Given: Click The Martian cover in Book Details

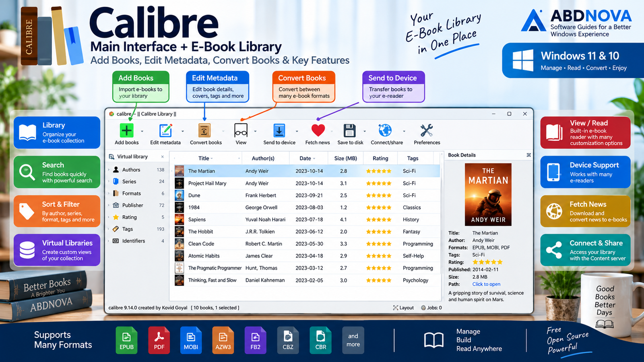Looking at the screenshot, I should (x=488, y=194).
